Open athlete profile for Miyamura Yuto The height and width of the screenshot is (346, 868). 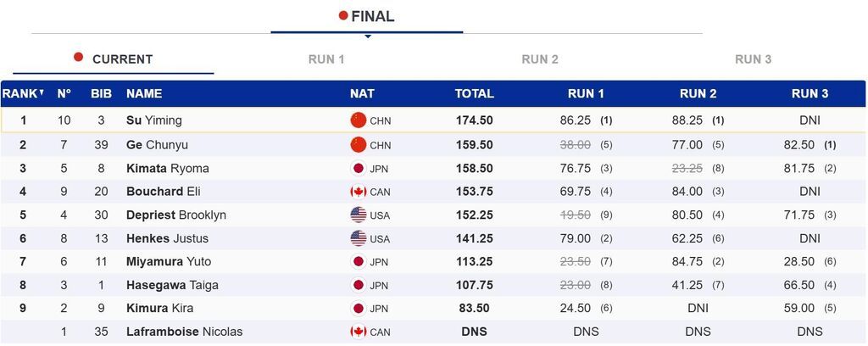click(x=169, y=262)
